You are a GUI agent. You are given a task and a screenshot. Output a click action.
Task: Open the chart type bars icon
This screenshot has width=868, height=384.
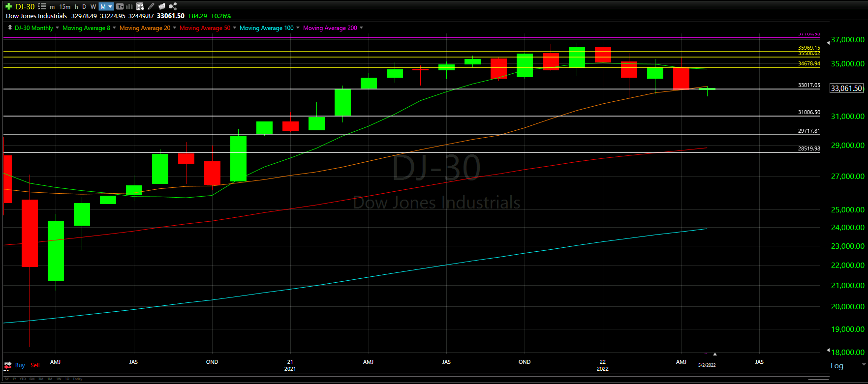129,6
